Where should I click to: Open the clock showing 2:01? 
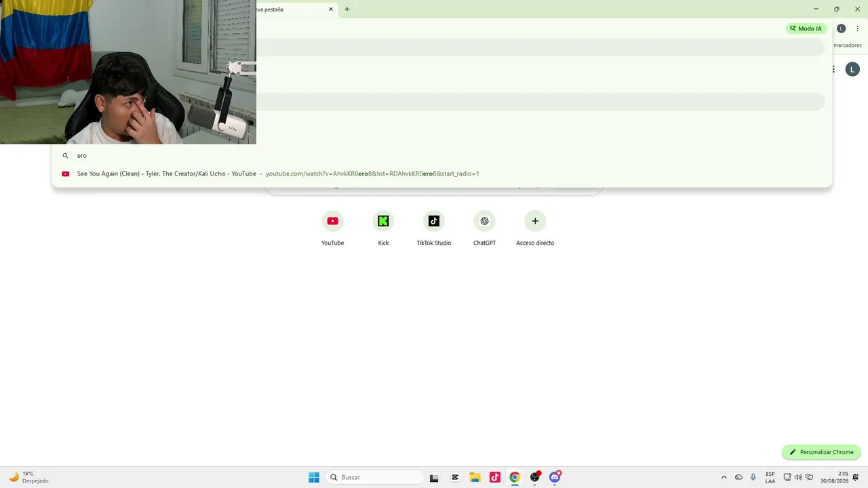click(834, 477)
